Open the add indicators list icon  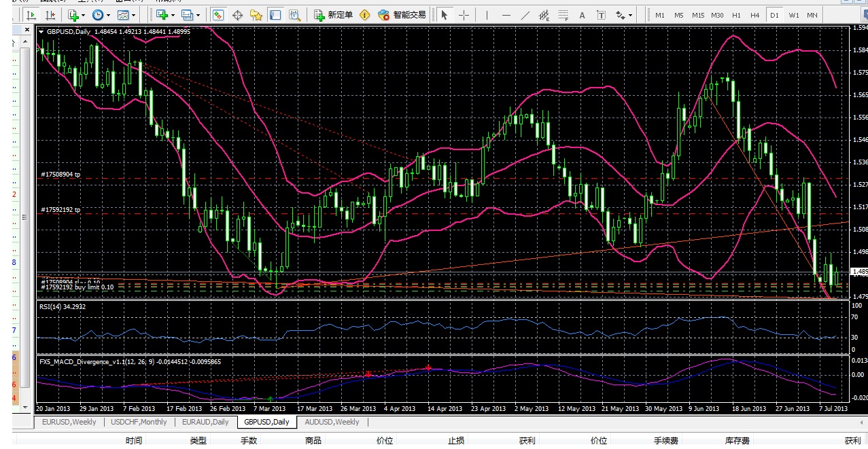tap(72, 15)
